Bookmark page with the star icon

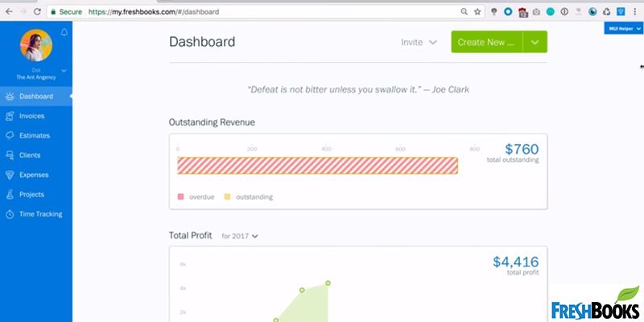[x=477, y=12]
